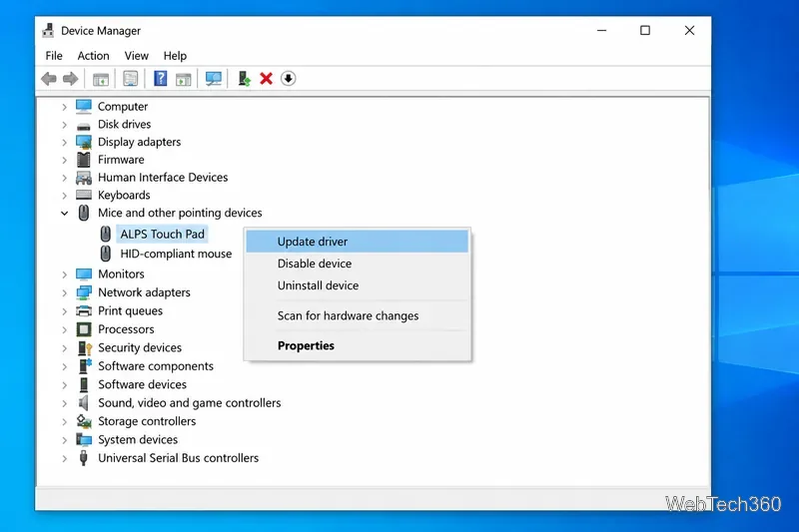Open Properties from the context menu

point(358,345)
